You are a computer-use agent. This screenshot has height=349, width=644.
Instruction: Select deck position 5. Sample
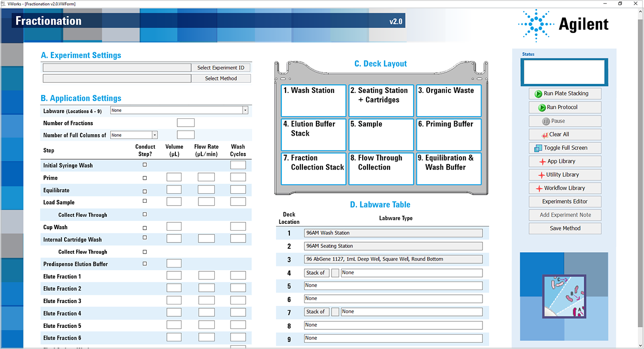(x=381, y=135)
